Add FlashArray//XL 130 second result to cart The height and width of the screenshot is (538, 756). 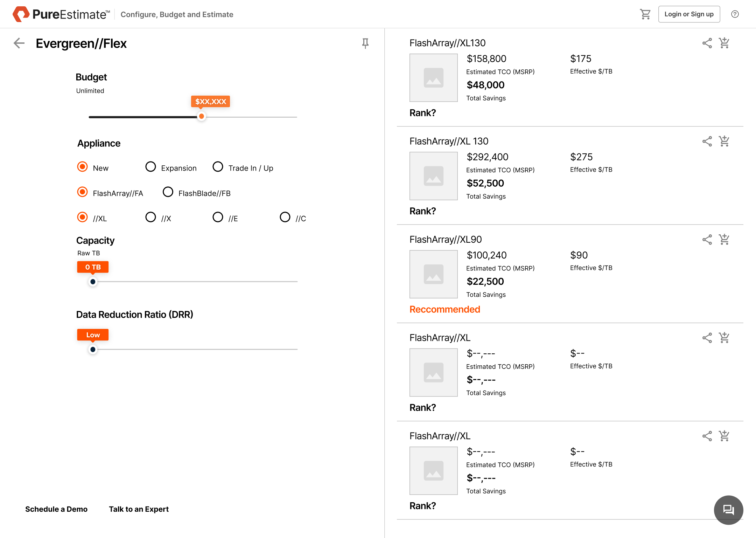point(724,142)
